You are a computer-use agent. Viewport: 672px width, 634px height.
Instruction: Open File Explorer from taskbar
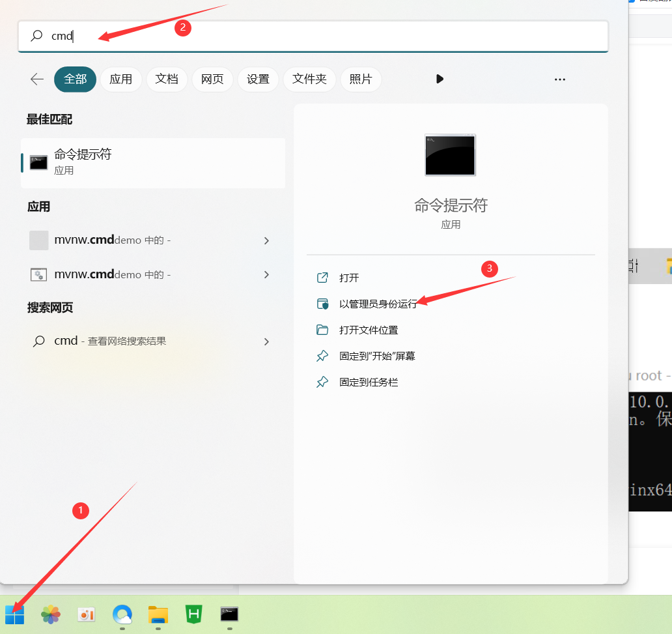(158, 614)
